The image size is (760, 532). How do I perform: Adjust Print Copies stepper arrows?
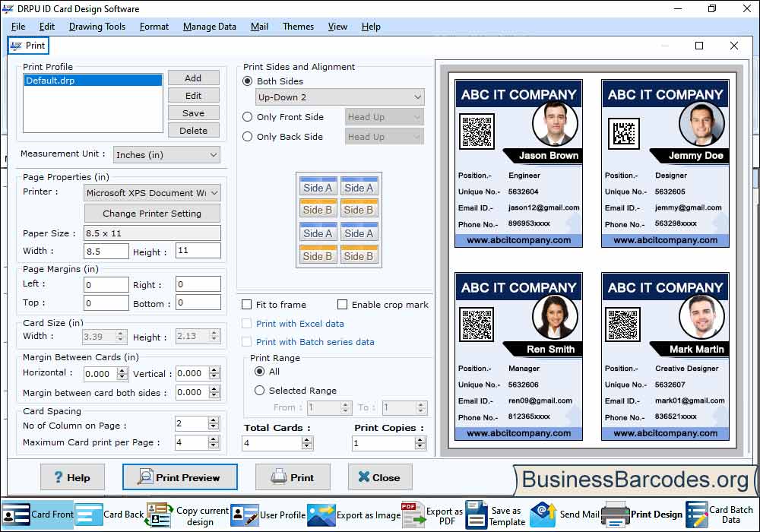click(x=420, y=443)
